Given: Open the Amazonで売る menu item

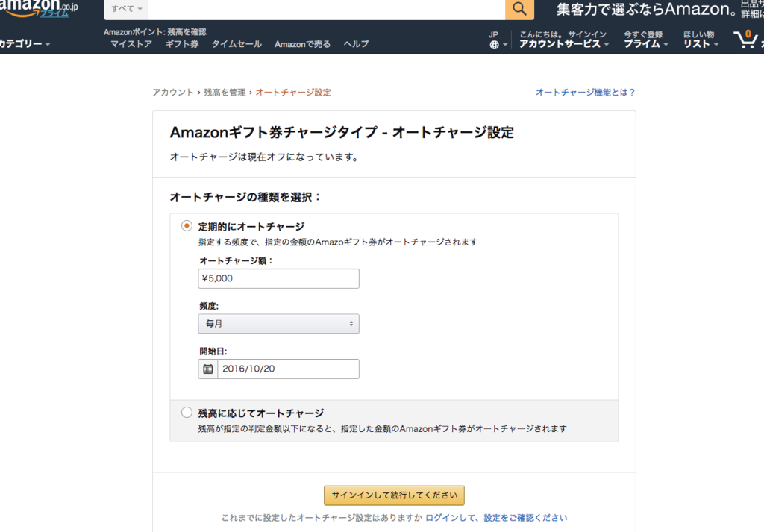Looking at the screenshot, I should (x=302, y=44).
